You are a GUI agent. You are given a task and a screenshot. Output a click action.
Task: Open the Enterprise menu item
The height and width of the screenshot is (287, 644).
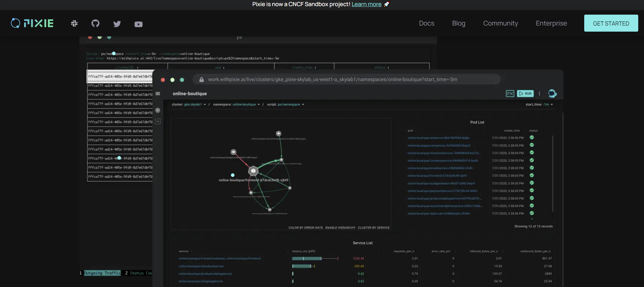(551, 23)
